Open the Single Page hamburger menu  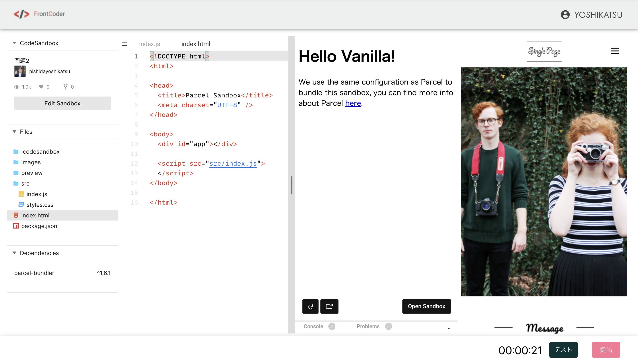pos(615,51)
